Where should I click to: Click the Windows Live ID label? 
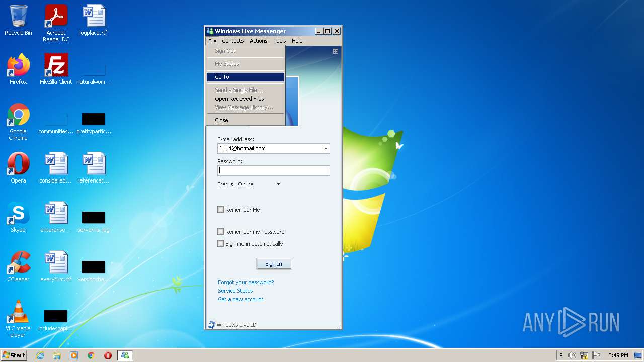tap(236, 325)
